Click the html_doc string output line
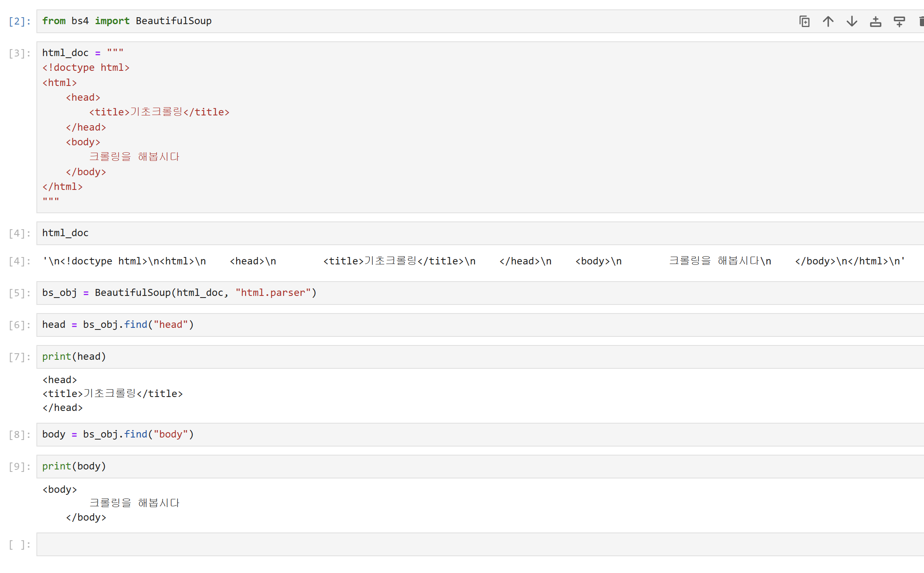924x573 pixels. tap(473, 261)
